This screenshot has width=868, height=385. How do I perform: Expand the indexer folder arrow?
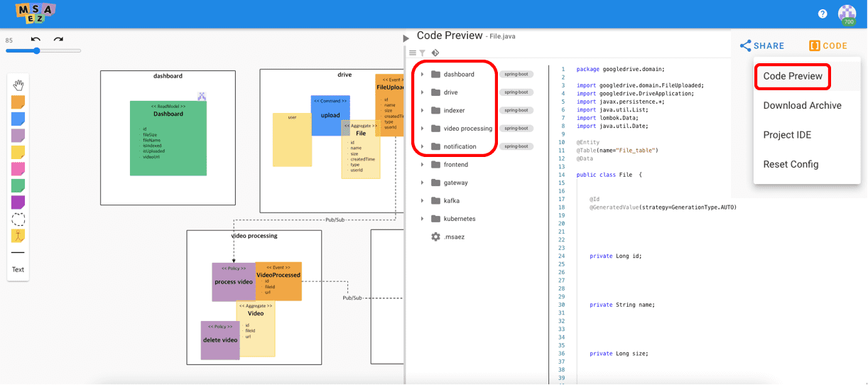(x=422, y=110)
